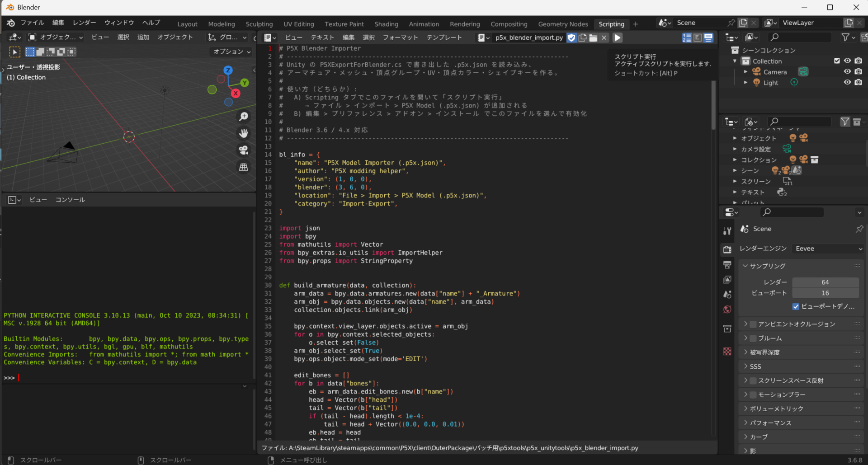
Task: Unlink the p5x_blender_import.py text block
Action: tap(604, 38)
